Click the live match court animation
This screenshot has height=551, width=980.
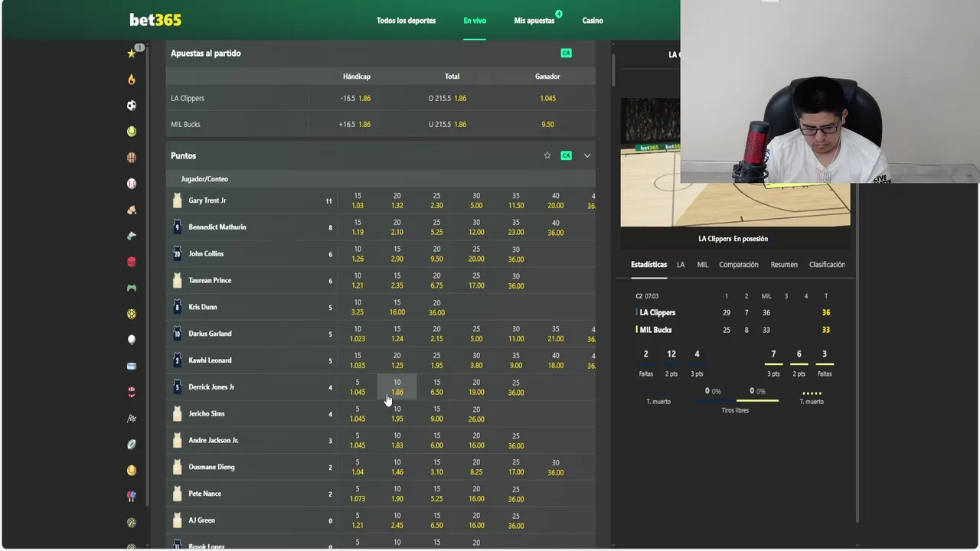(735, 162)
